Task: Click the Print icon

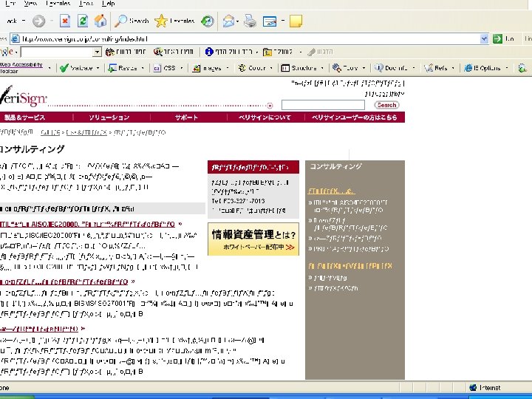Action: (250, 21)
